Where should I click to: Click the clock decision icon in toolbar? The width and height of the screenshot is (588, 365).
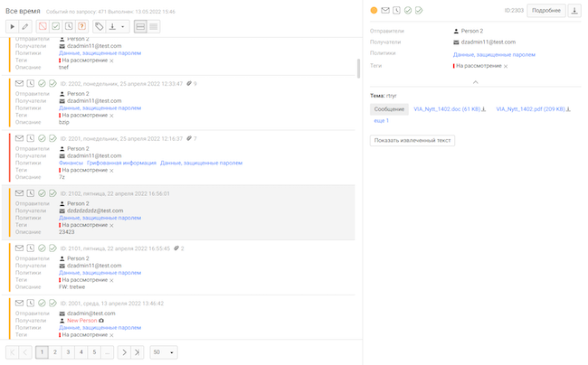pyautogui.click(x=69, y=27)
